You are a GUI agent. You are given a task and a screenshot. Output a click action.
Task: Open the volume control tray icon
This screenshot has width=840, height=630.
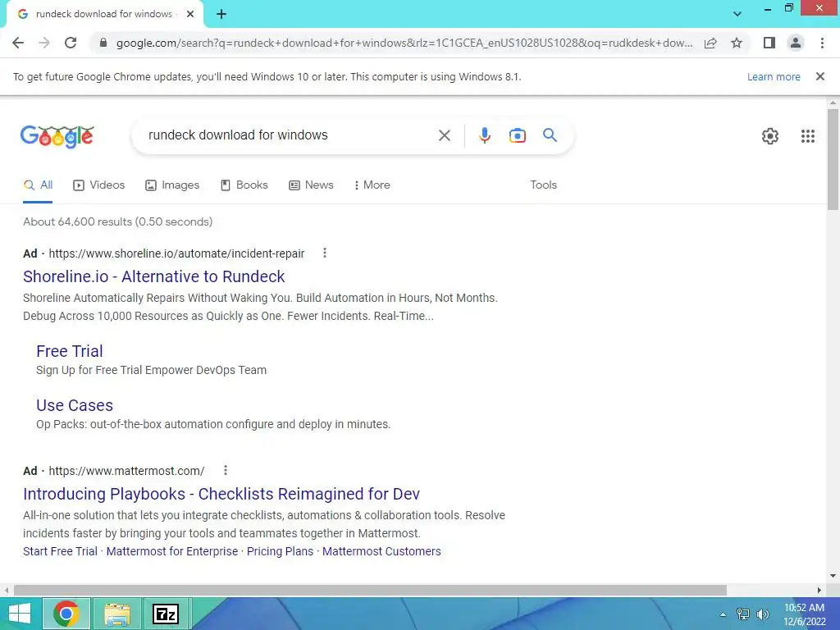tap(762, 614)
